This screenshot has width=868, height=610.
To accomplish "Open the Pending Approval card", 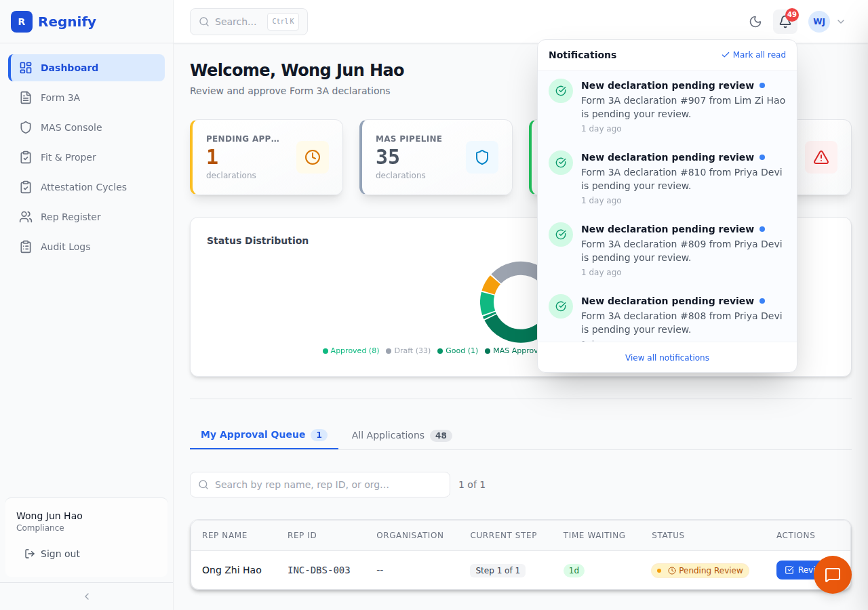I will [267, 157].
